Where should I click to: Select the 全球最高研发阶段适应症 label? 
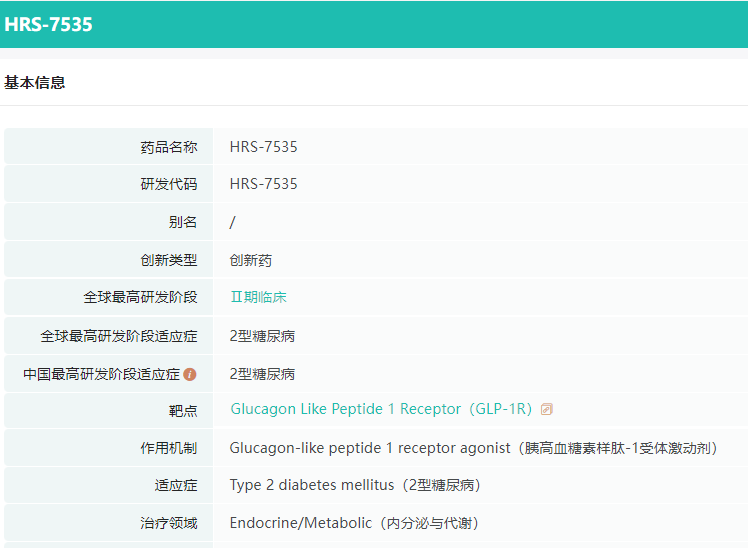[x=119, y=336]
